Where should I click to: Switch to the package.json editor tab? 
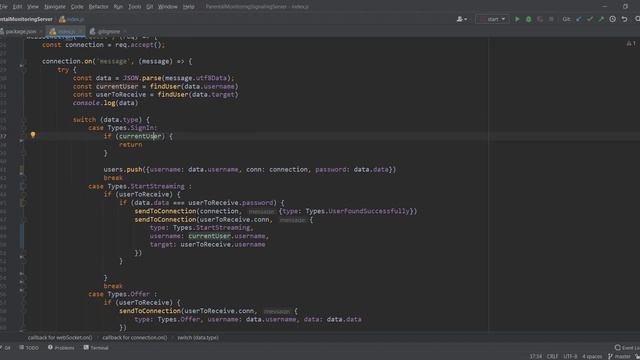[x=20, y=31]
